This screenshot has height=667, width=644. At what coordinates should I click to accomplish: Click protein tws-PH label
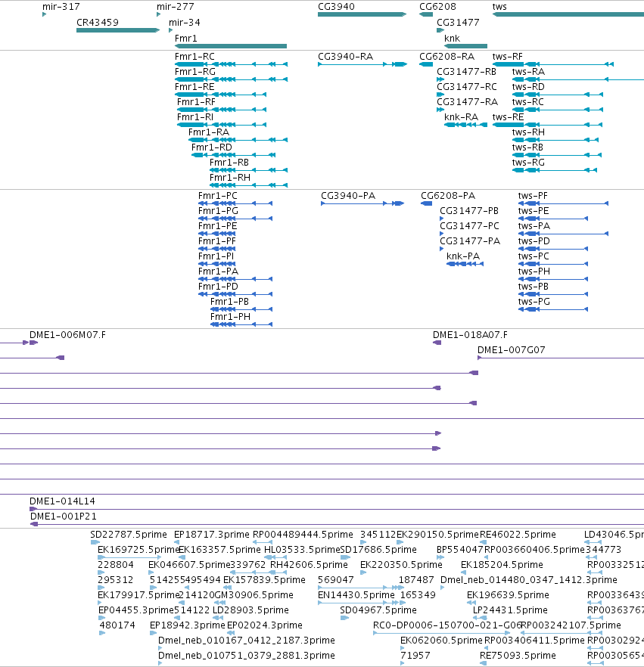coord(534,271)
